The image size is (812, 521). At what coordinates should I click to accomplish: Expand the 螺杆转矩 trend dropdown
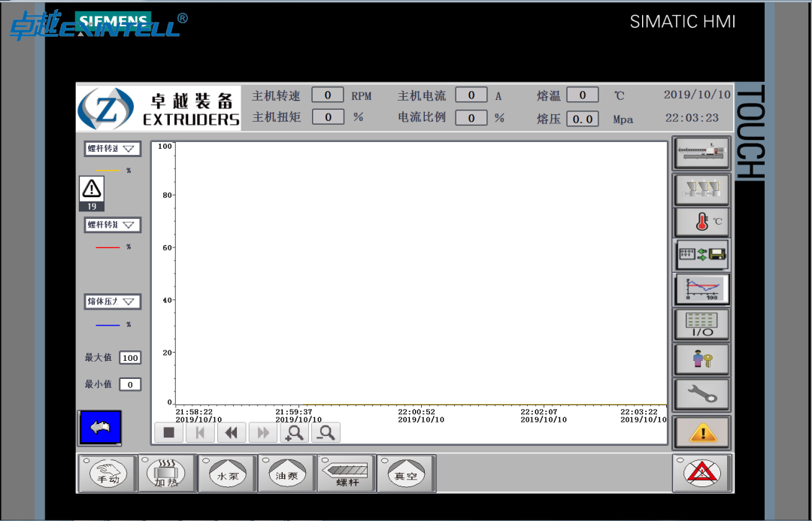[112, 225]
